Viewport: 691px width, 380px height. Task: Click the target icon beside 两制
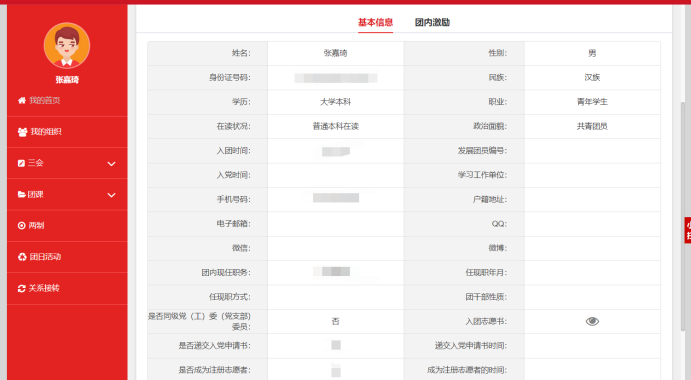pyautogui.click(x=22, y=226)
